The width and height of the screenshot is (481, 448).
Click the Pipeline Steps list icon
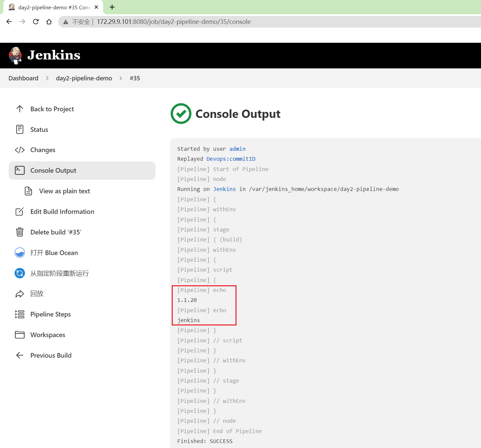20,314
